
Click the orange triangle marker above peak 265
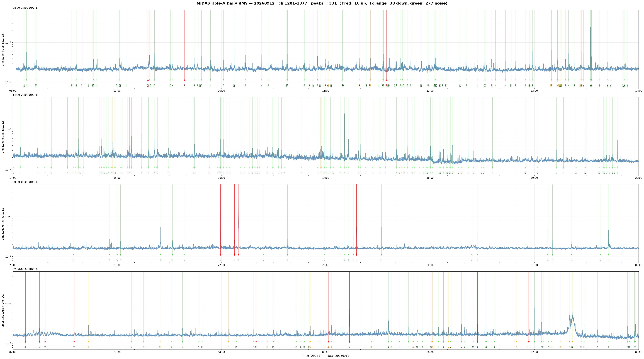tap(131, 341)
